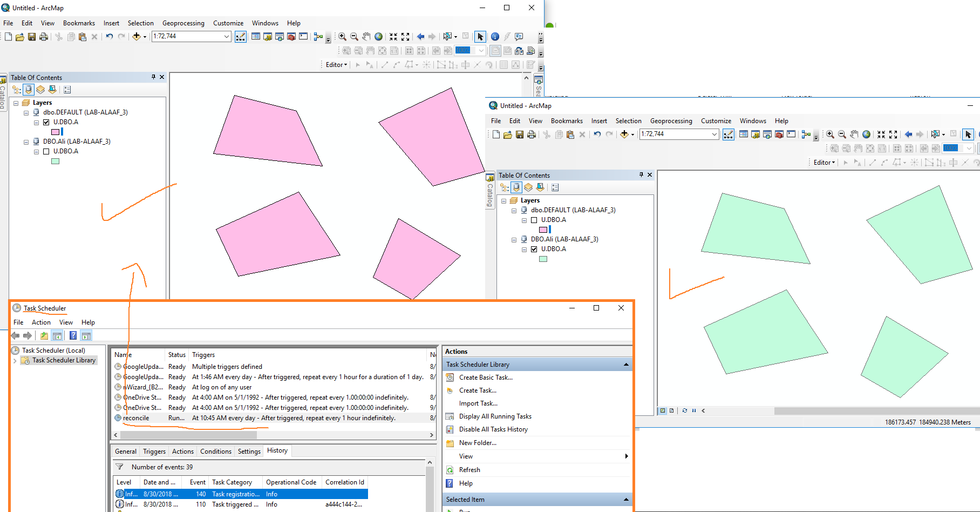This screenshot has height=512, width=980.
Task: Click Disable All Tasks History
Action: [x=493, y=429]
